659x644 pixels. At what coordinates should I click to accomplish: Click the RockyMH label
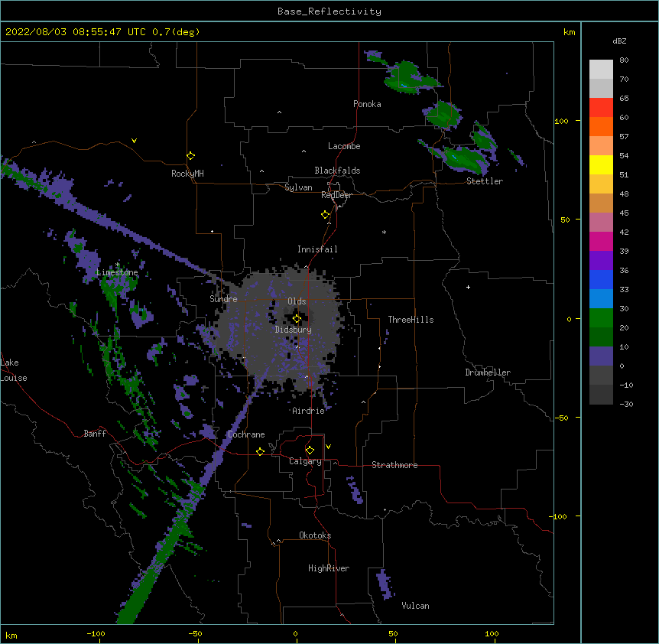coord(187,174)
